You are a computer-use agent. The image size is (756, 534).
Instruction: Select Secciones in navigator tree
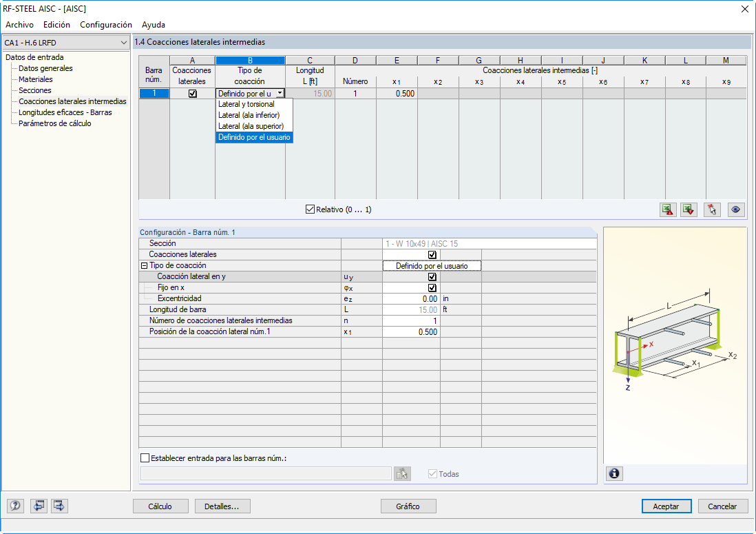(34, 91)
